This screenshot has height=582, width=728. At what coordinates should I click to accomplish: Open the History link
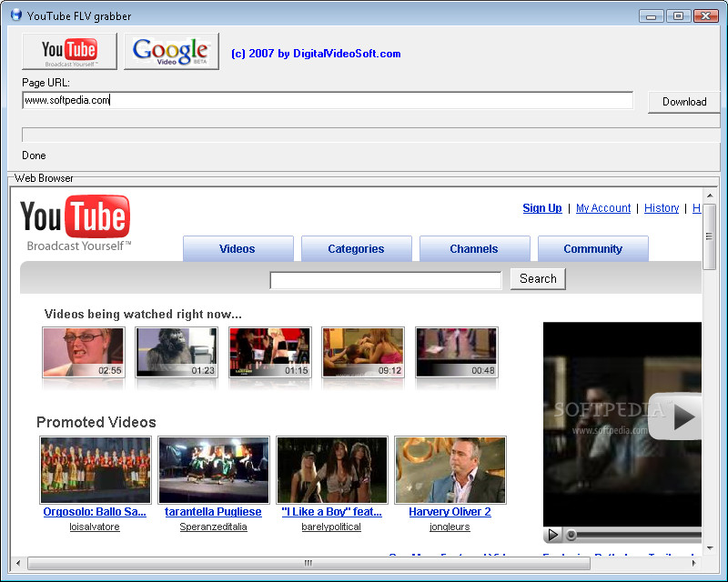(662, 208)
